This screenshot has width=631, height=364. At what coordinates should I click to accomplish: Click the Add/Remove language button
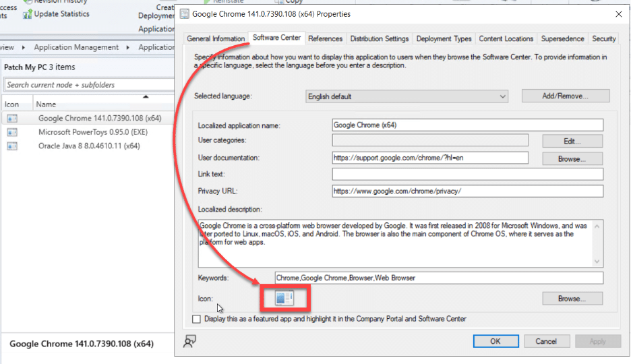(565, 96)
